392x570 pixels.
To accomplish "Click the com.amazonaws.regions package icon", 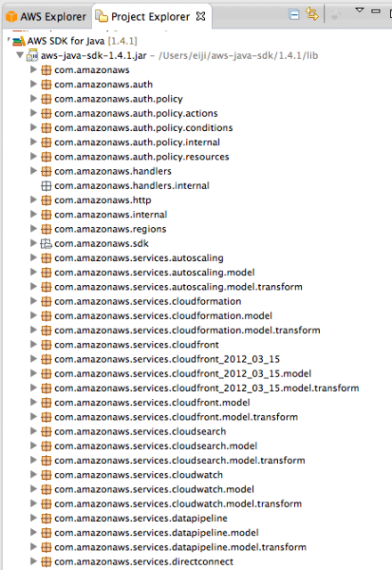I will coord(46,230).
